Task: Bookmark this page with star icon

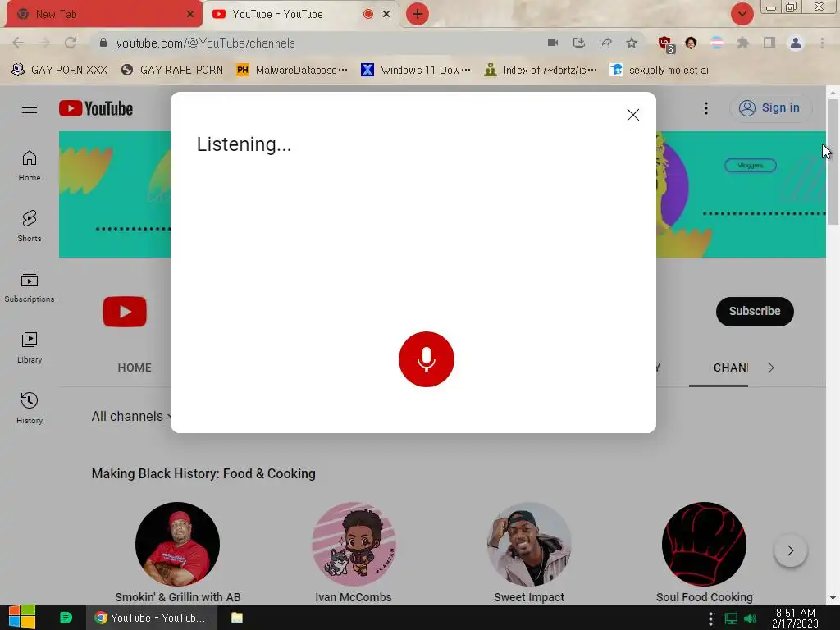Action: coord(632,43)
